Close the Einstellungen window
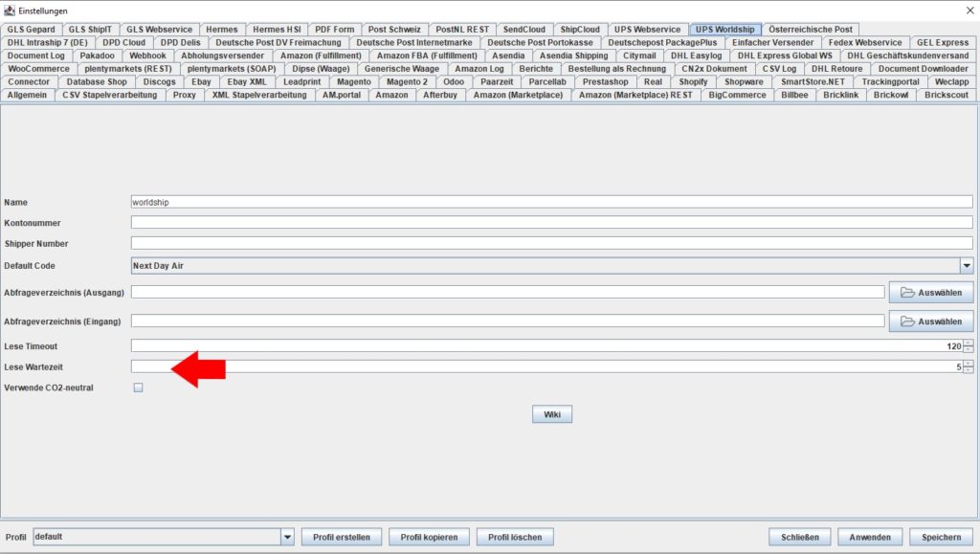Screen dimensions: 980x554 969,11
